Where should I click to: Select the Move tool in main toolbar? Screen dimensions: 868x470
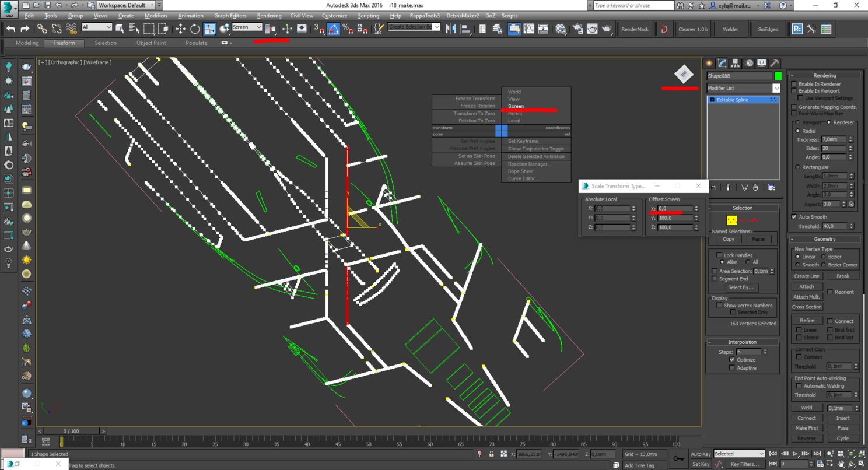tap(180, 29)
